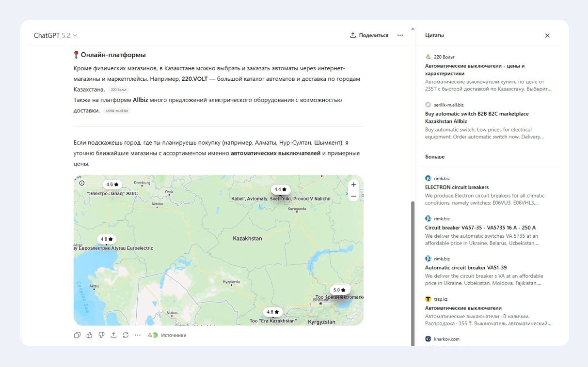The height and width of the screenshot is (367, 588).
Task: Click the map info icon
Action: pos(82,183)
